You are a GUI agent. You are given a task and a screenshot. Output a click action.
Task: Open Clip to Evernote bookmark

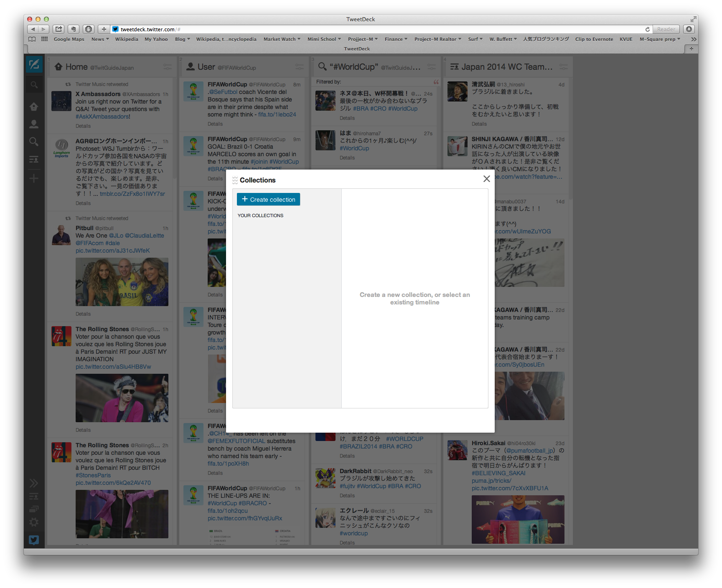click(x=594, y=39)
